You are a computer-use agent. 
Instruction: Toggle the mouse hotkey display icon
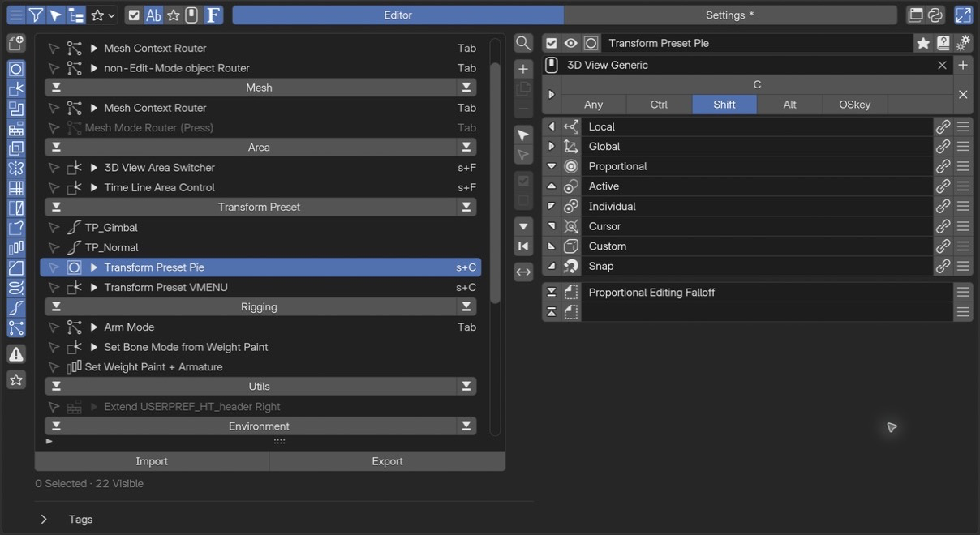pyautogui.click(x=191, y=15)
